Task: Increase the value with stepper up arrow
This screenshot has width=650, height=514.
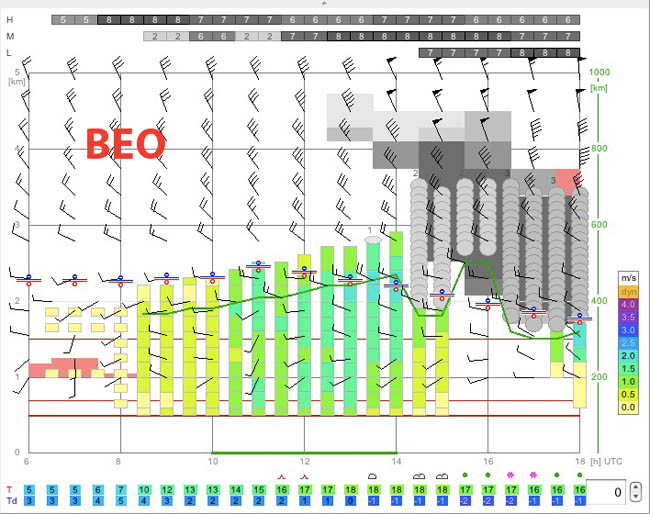Action: (635, 487)
